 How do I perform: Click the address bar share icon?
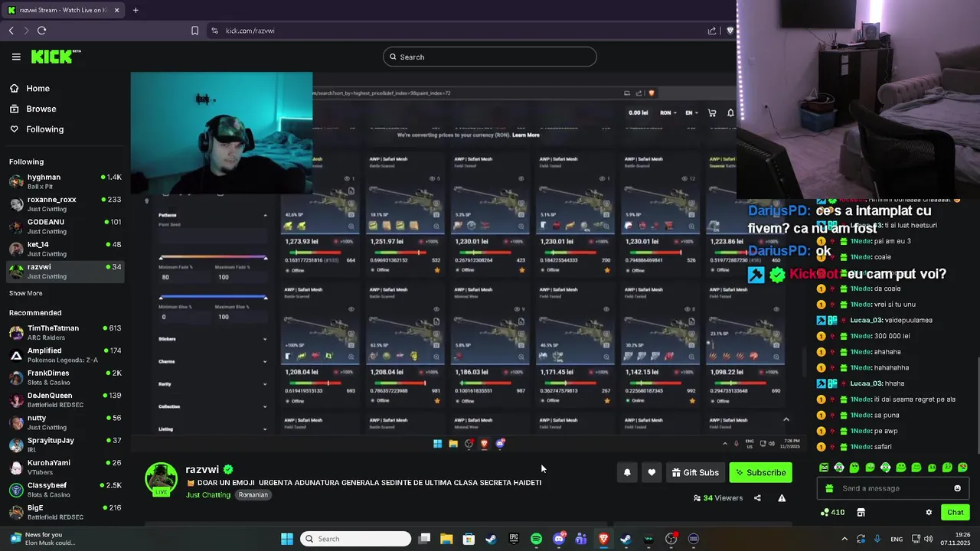pyautogui.click(x=712, y=31)
